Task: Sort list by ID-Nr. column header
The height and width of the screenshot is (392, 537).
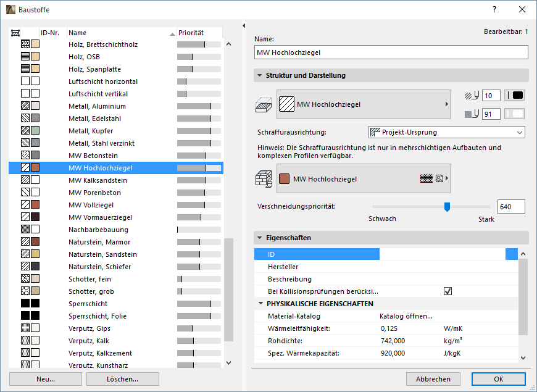Action: [x=53, y=33]
